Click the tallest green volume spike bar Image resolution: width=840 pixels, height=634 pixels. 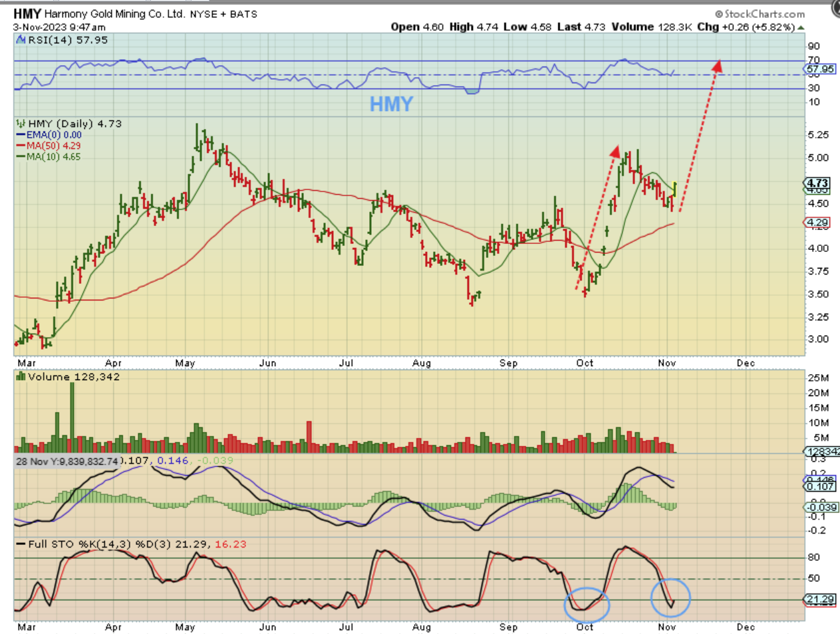pos(72,418)
